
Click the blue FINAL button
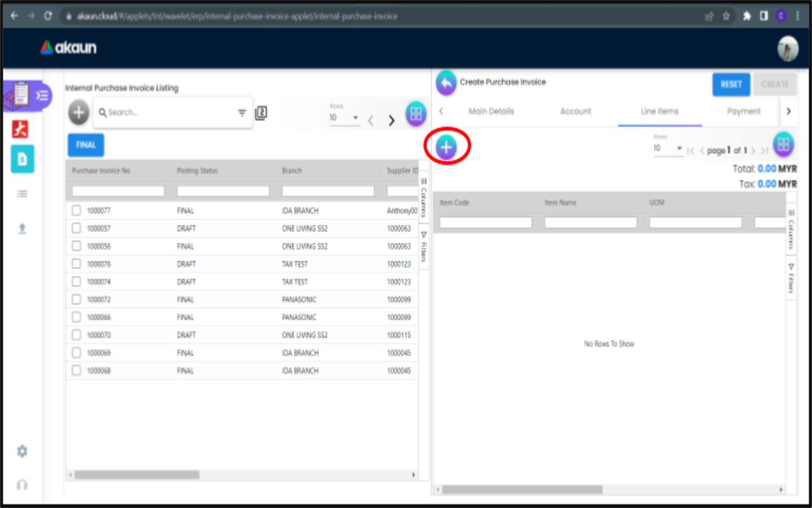pyautogui.click(x=86, y=145)
